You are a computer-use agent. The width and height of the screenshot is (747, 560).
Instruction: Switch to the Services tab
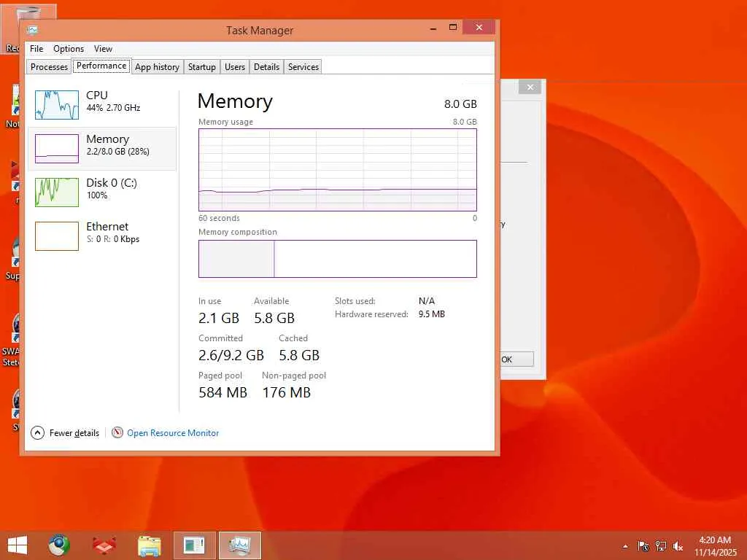coord(303,66)
